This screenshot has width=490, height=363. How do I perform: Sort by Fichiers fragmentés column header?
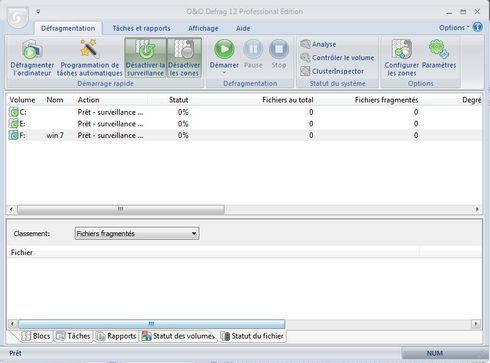pos(386,100)
